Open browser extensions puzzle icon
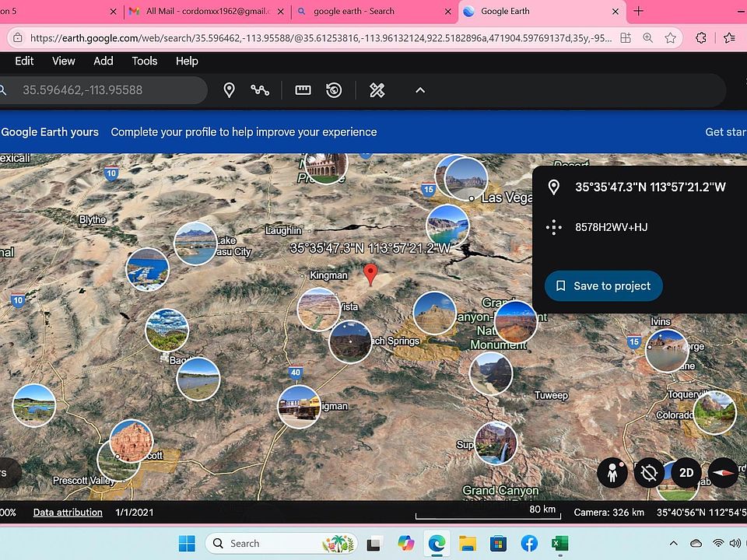This screenshot has height=560, width=747. coord(701,37)
